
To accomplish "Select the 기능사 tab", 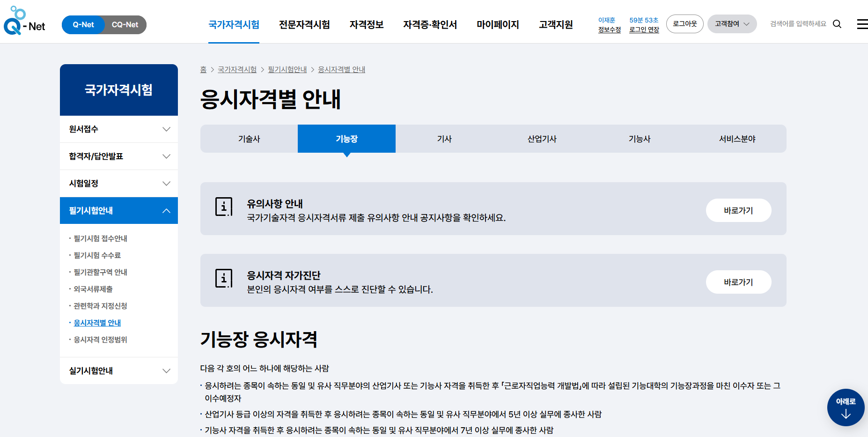I will coord(640,139).
